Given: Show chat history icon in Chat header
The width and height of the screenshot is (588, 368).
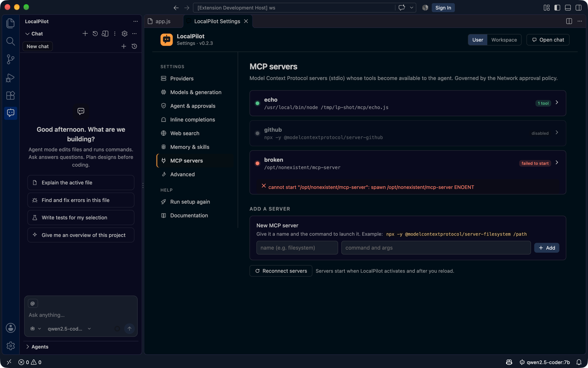Looking at the screenshot, I should (x=95, y=33).
